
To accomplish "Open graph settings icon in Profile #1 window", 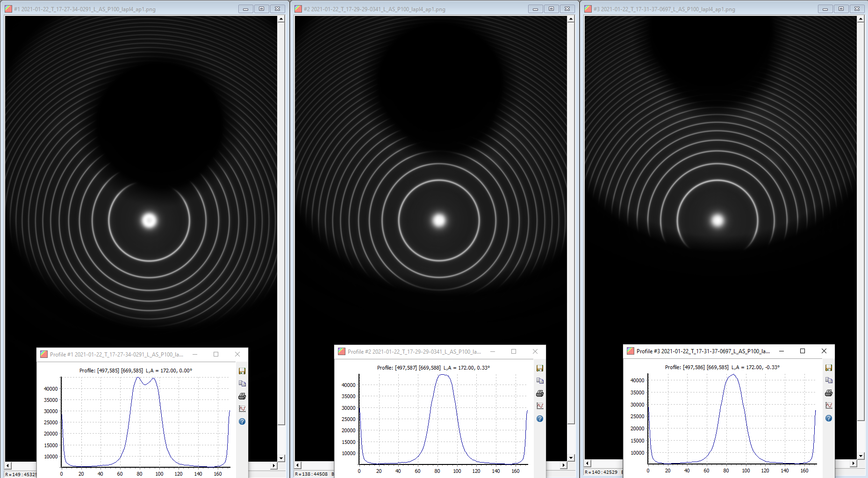I will pos(242,409).
